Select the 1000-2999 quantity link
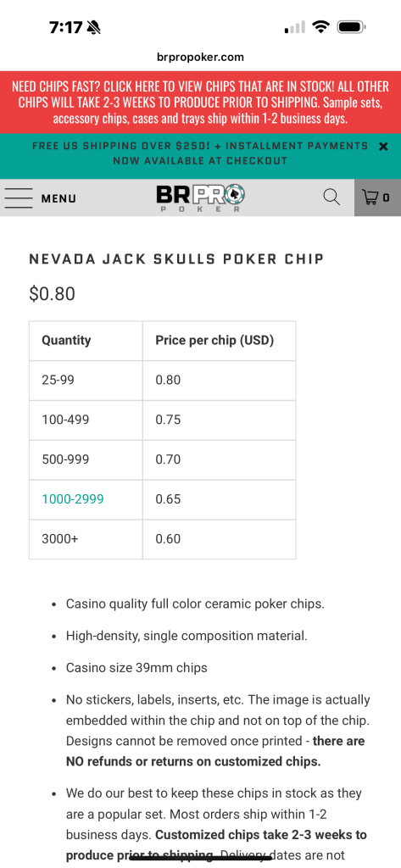Image resolution: width=401 pixels, height=868 pixels. click(73, 499)
